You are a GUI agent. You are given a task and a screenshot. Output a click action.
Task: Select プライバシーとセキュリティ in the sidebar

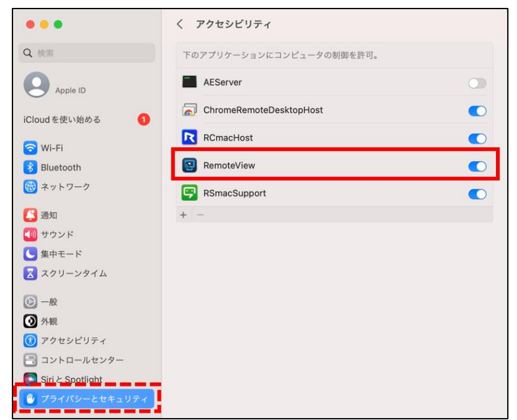coord(87,398)
